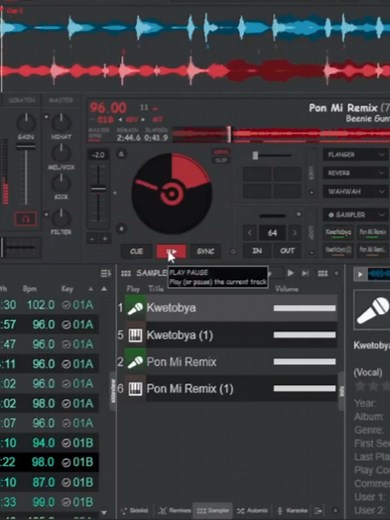Click the Play/Pause button on the deck
The image size is (390, 520).
171,251
